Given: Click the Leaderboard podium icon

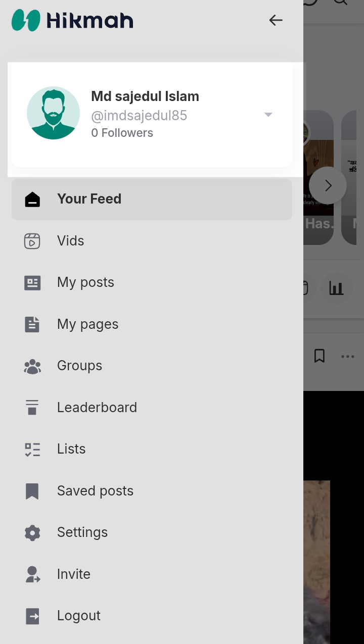Looking at the screenshot, I should [x=32, y=408].
